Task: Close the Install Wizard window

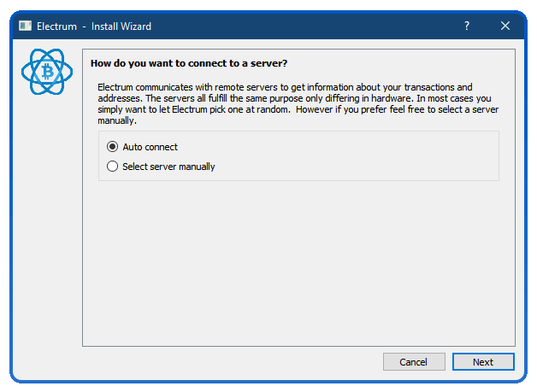Action: pyautogui.click(x=505, y=26)
